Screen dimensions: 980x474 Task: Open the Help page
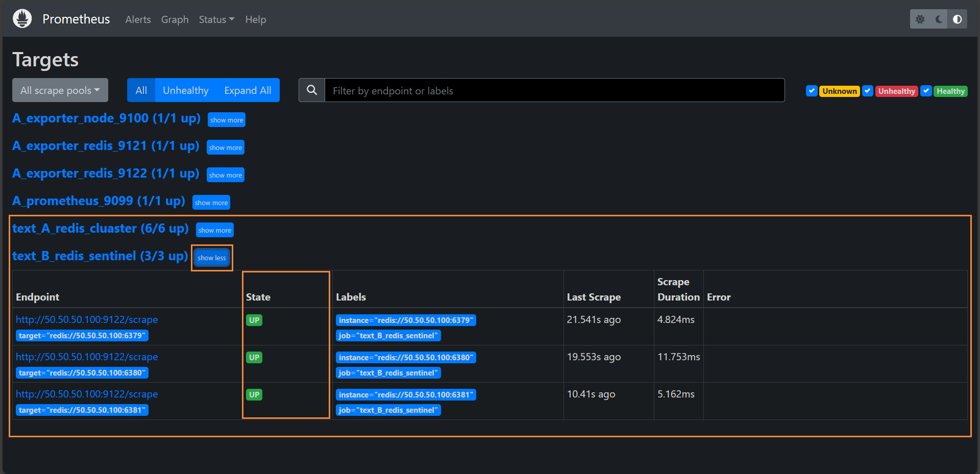tap(255, 19)
